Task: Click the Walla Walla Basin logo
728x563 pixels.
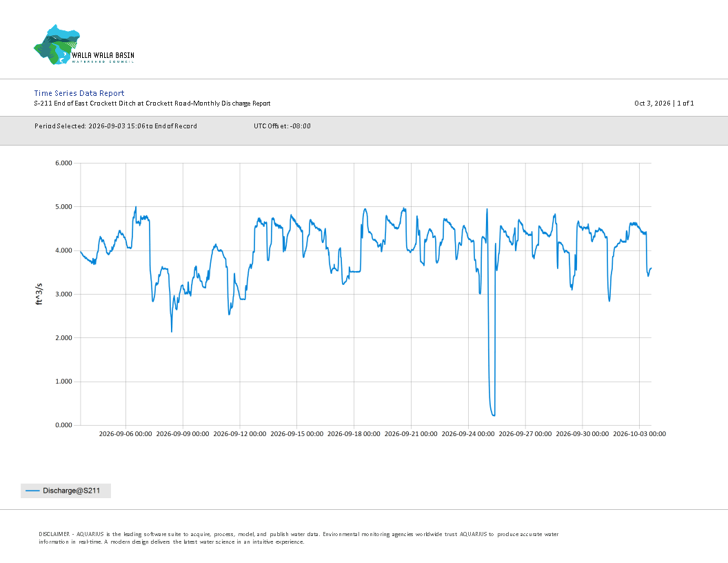Action: 84,45
